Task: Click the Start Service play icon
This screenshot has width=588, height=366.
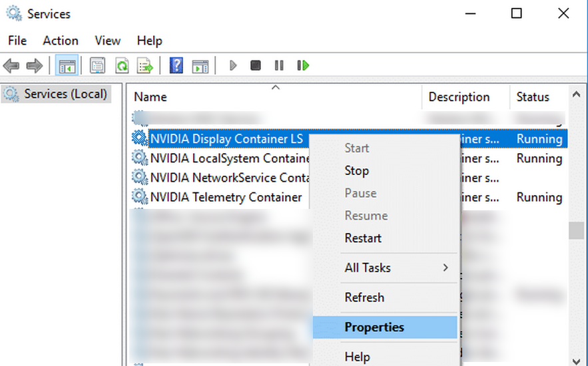Action: pyautogui.click(x=233, y=66)
